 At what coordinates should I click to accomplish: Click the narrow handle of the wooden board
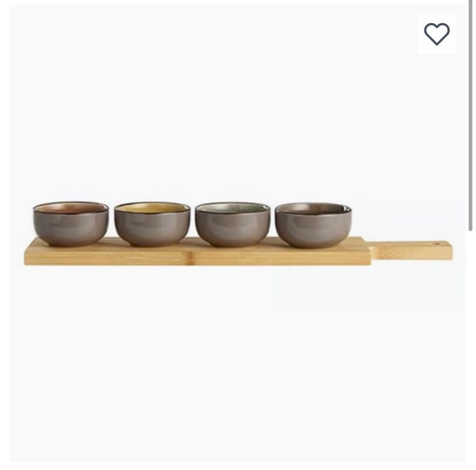click(x=411, y=250)
